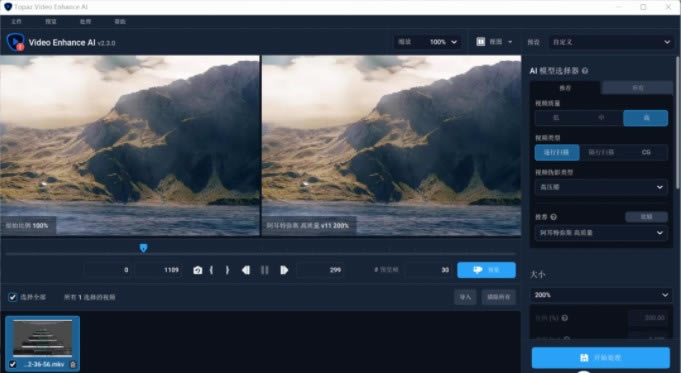Click the blue preview button
681x373 pixels.
(x=486, y=270)
